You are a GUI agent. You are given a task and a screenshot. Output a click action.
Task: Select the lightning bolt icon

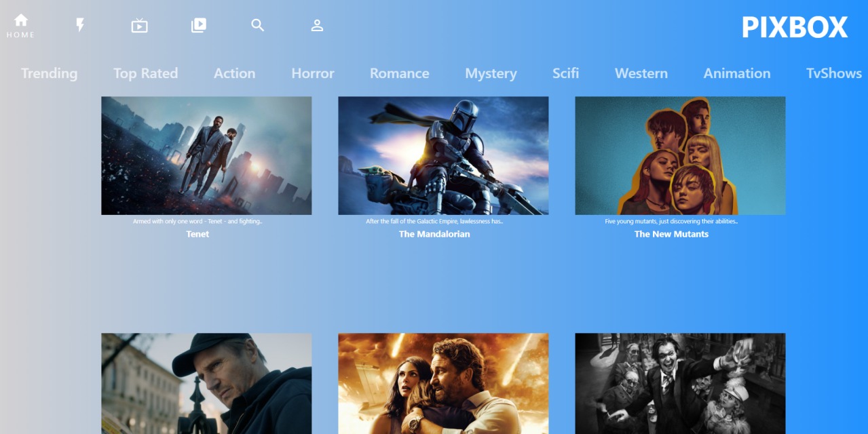pyautogui.click(x=80, y=25)
